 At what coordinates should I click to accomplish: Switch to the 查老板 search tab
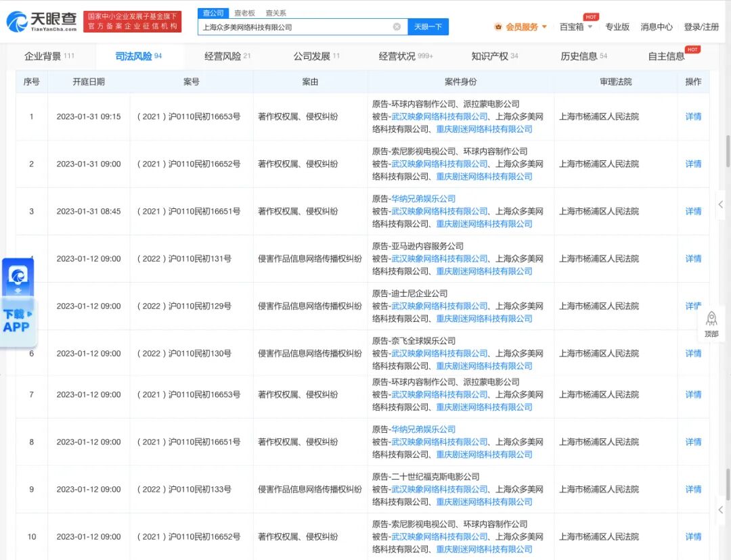[245, 12]
